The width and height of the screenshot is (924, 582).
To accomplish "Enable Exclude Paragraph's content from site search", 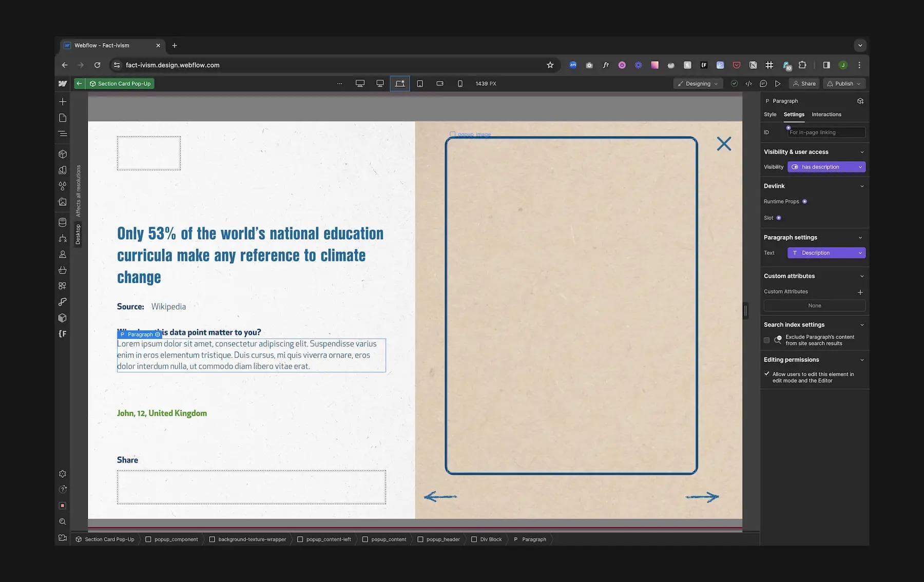I will pyautogui.click(x=766, y=340).
